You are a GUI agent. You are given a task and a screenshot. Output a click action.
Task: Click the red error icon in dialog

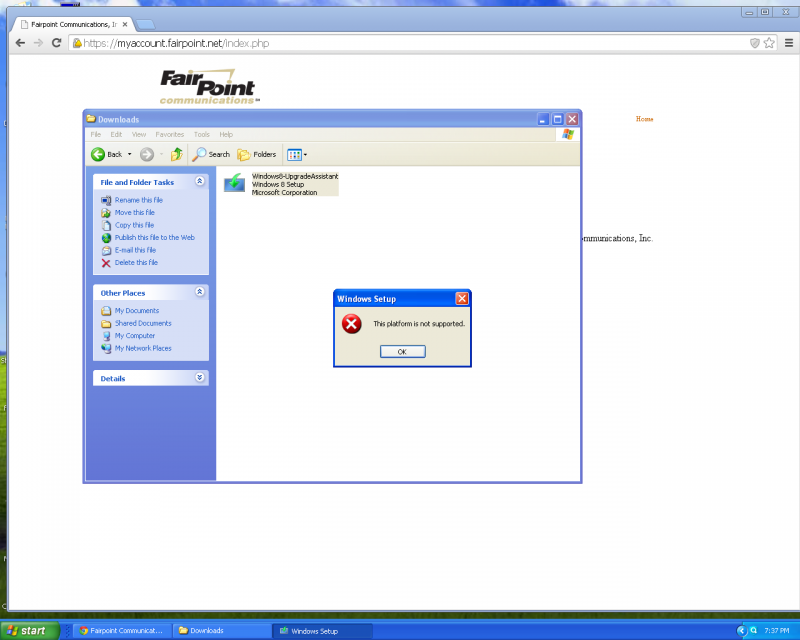pyautogui.click(x=352, y=324)
